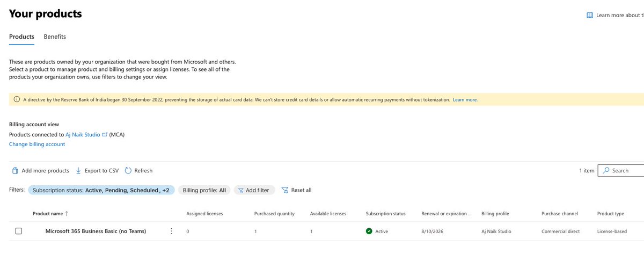Click the Add filter funnel icon
The image size is (644, 254).
(240, 190)
